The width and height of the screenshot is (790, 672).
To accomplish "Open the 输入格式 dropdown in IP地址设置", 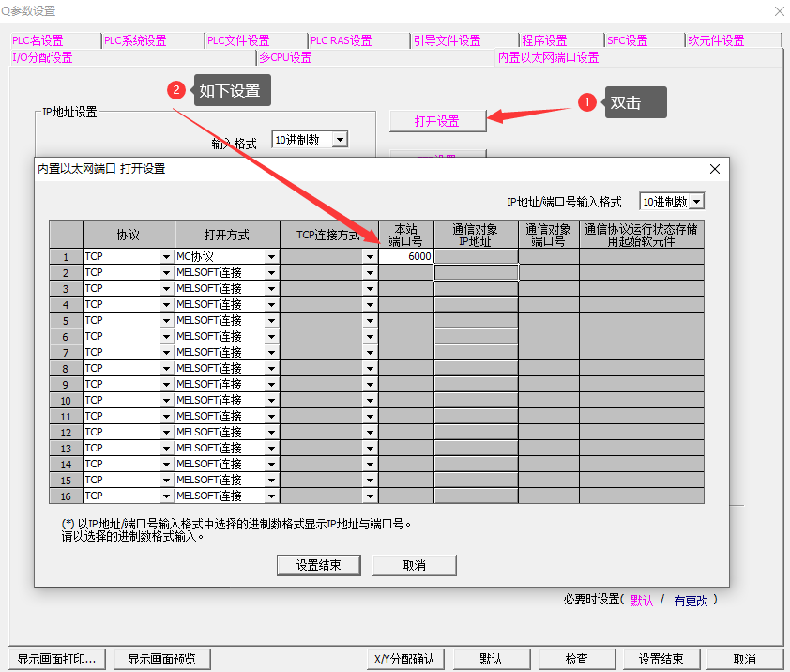I will point(340,140).
